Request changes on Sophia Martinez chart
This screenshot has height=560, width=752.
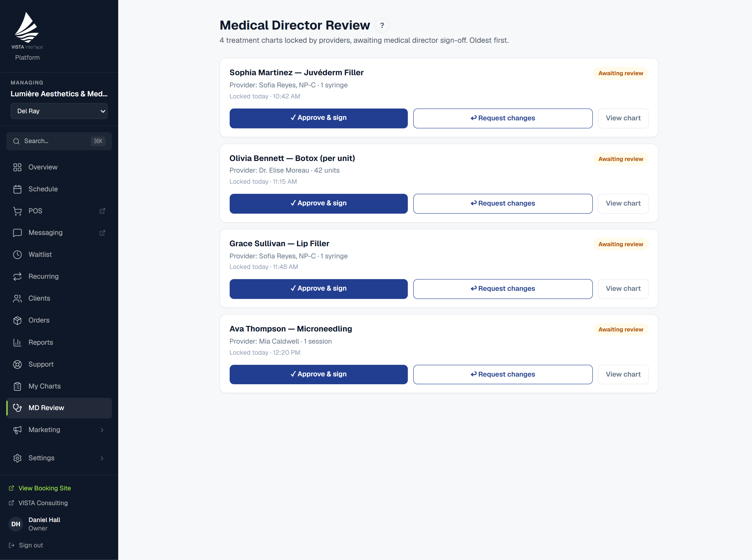click(x=503, y=118)
